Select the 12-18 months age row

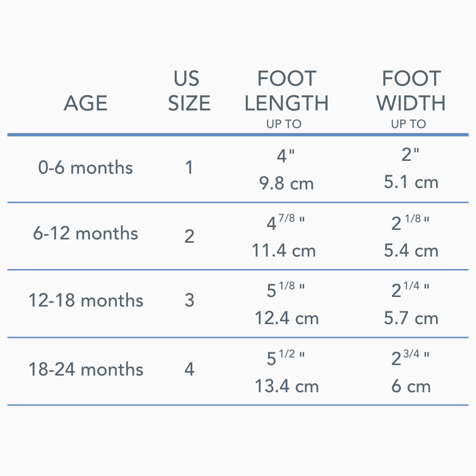86,301
